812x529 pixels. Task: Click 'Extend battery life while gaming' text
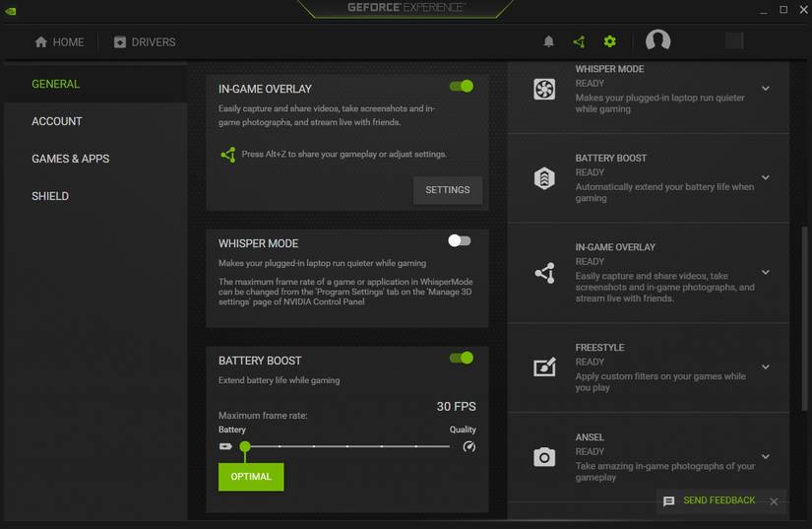(280, 380)
